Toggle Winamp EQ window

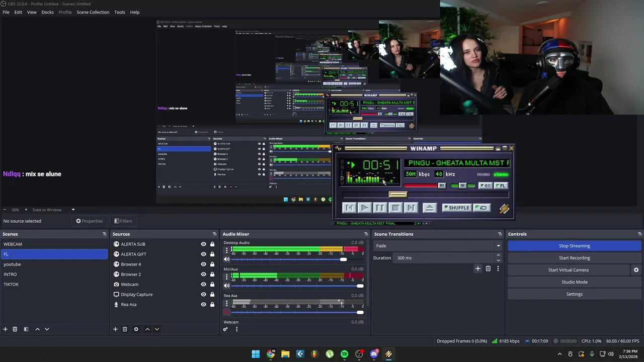pyautogui.click(x=485, y=186)
